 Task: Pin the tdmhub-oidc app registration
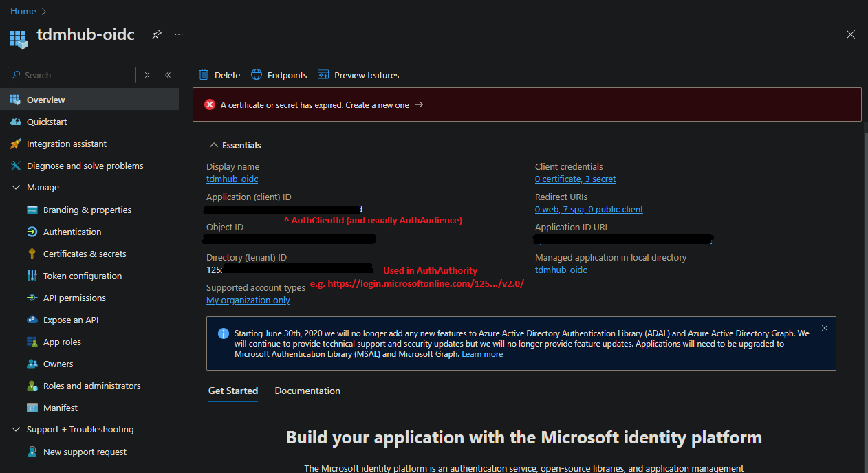(157, 34)
